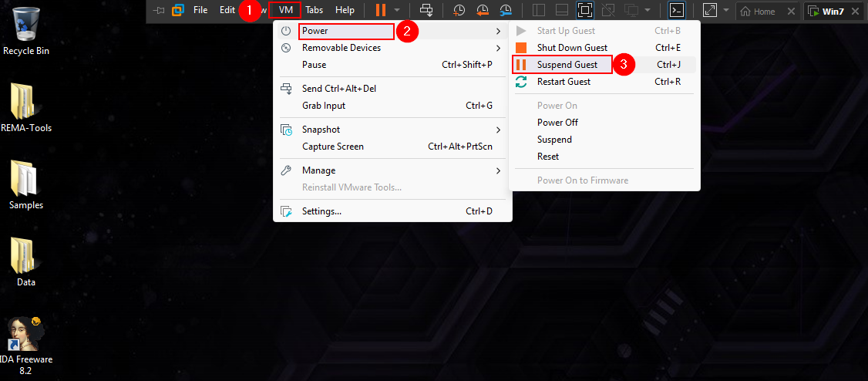This screenshot has width=868, height=381.
Task: Click the orange suspend toolbar button
Action: (x=381, y=10)
